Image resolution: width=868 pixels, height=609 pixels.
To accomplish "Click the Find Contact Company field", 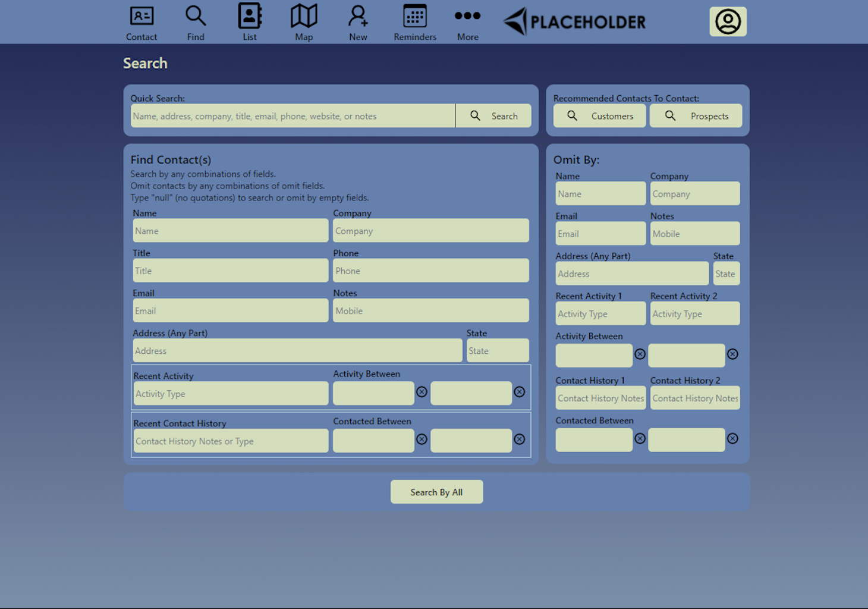I will (x=431, y=231).
